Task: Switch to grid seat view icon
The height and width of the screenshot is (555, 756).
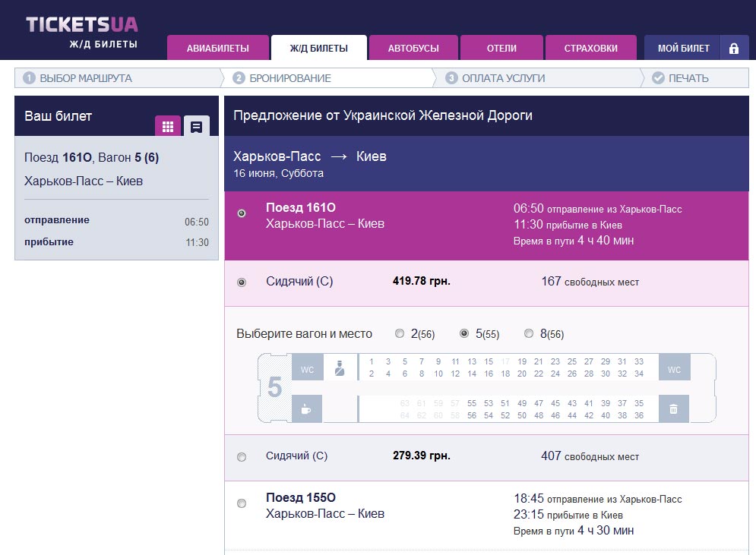Action: (168, 126)
